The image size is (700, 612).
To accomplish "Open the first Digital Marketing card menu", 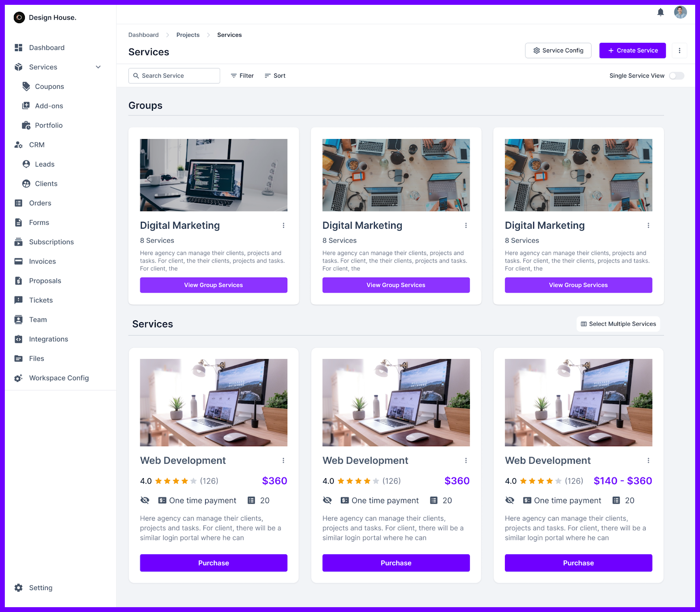I will click(x=283, y=225).
